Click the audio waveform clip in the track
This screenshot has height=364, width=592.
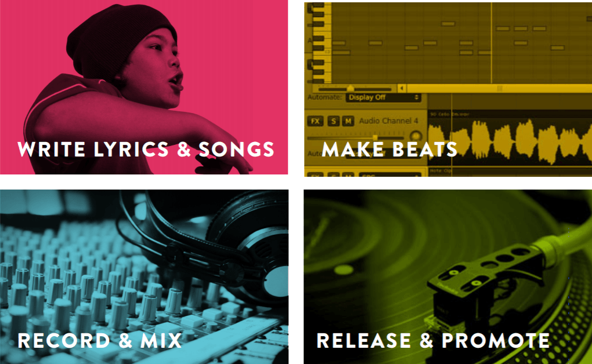point(510,141)
